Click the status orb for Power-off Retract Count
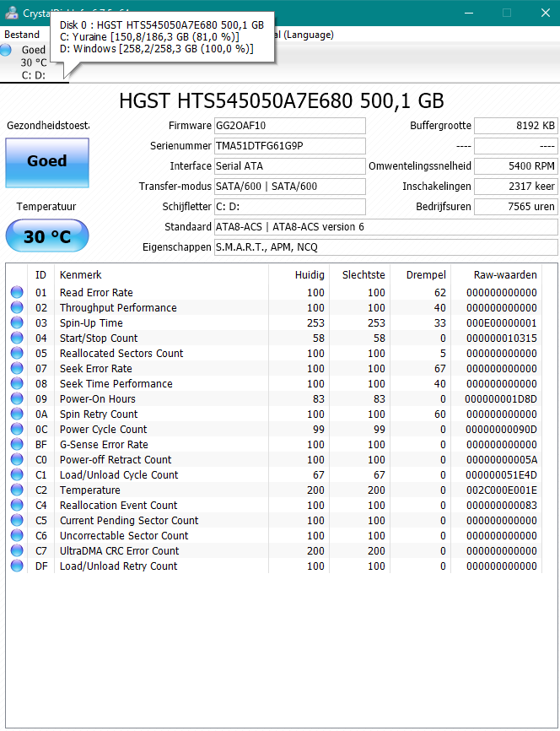Screen dimensions: 560x731 17,460
